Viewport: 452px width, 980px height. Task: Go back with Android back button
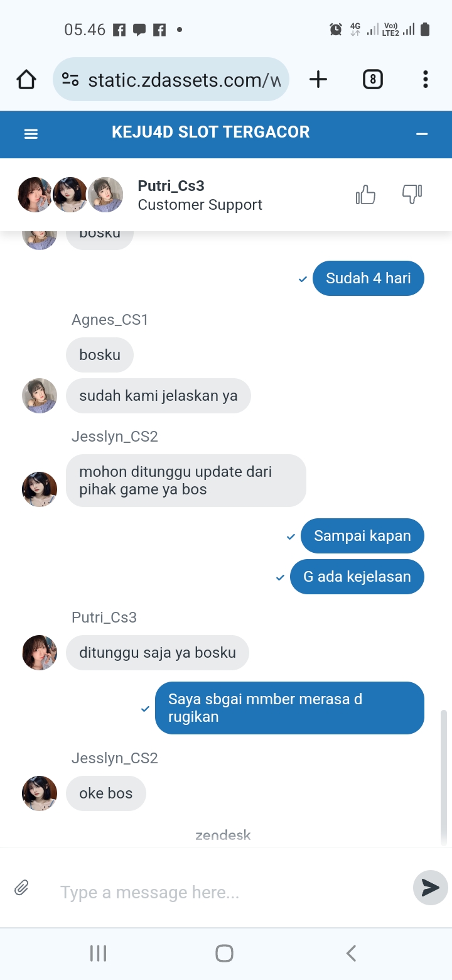pyautogui.click(x=352, y=954)
